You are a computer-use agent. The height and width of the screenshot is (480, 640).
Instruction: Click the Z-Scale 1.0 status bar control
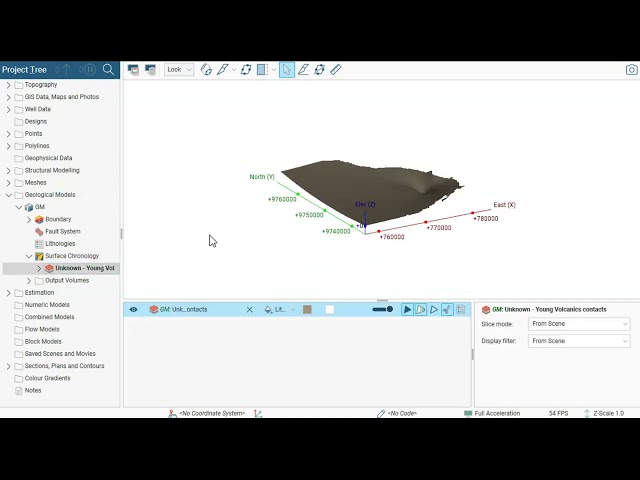pos(604,413)
